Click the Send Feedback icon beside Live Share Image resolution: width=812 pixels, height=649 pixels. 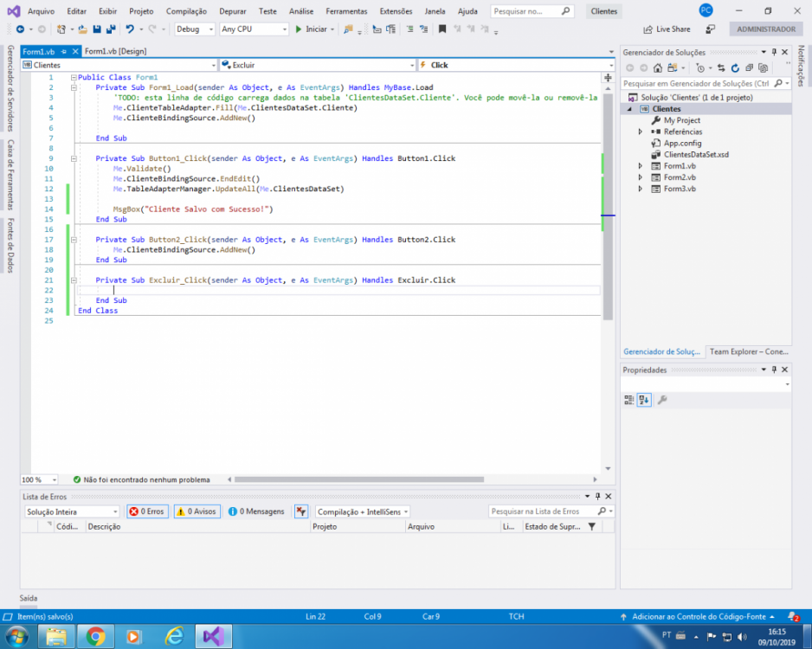pyautogui.click(x=711, y=29)
